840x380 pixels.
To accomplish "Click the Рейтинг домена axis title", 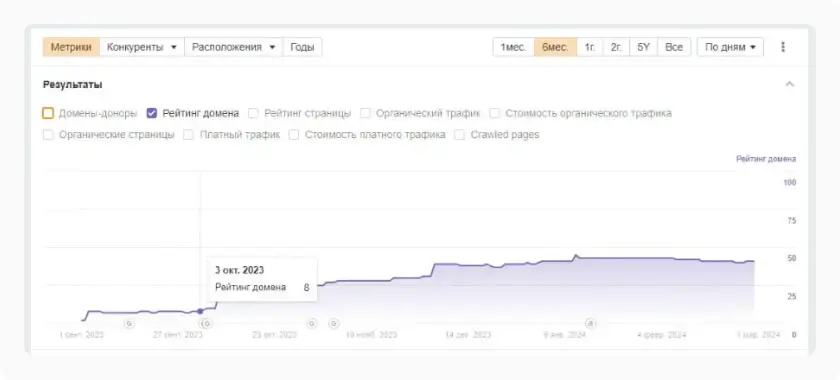I will coord(766,159).
